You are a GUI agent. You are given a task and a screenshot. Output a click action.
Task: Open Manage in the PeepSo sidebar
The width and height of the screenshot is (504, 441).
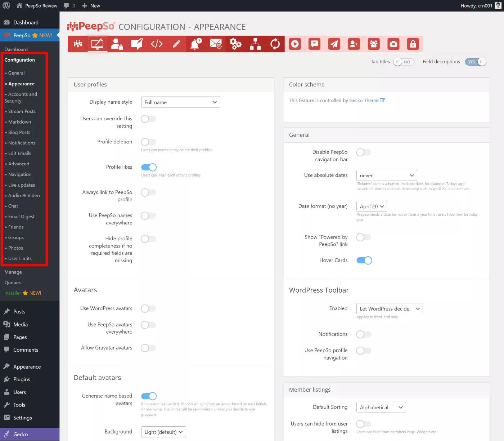[13, 272]
